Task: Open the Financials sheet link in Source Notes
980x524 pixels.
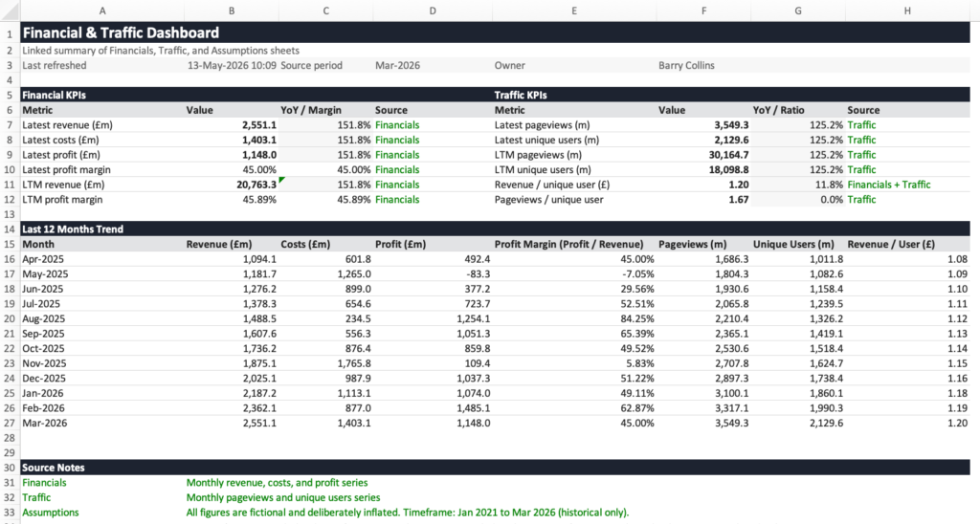Action: tap(44, 483)
